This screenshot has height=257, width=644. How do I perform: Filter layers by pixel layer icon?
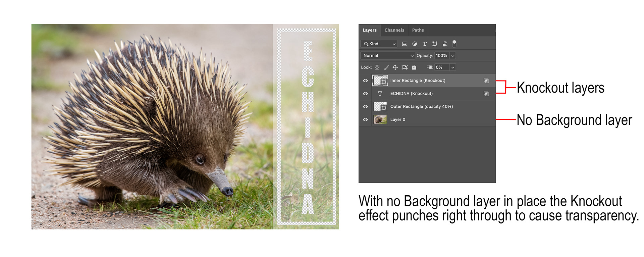pos(405,44)
